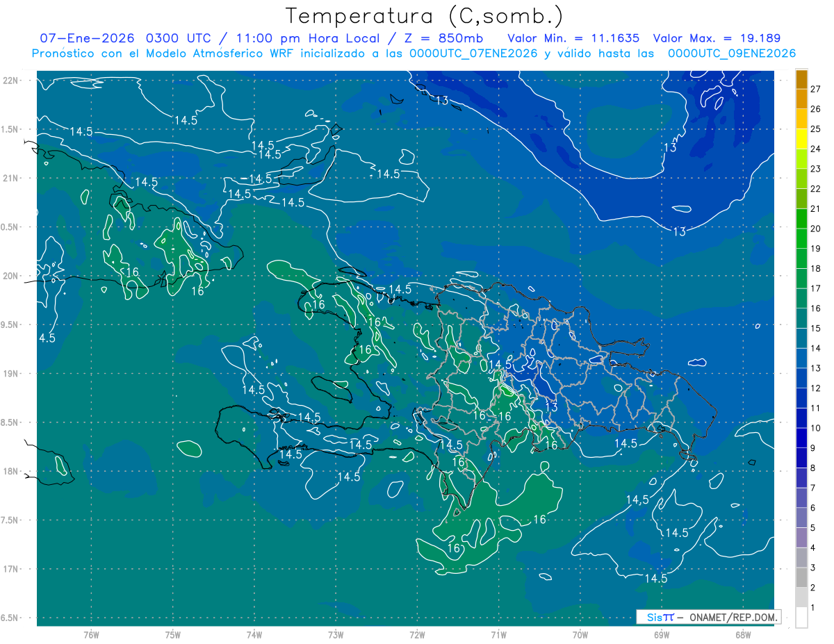Click the ONAMET/REP.DOM. logo box
Image resolution: width=834 pixels, height=644 pixels.
708,617
